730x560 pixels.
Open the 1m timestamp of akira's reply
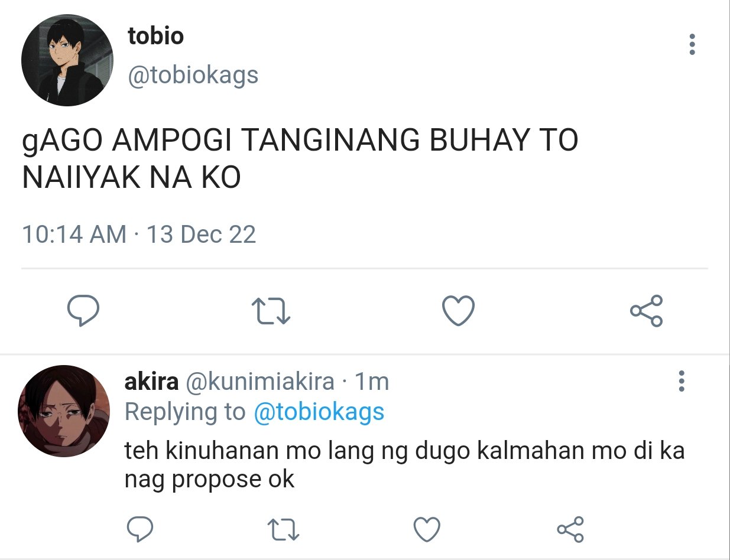click(x=371, y=382)
